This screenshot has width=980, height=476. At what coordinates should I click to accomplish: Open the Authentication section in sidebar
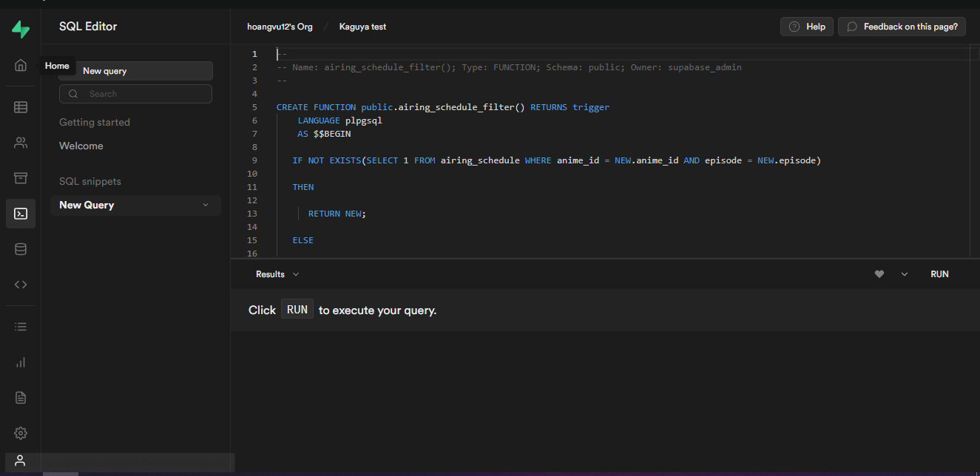point(20,142)
